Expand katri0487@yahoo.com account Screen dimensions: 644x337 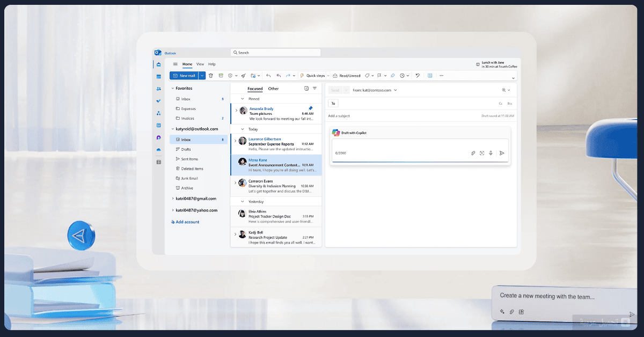point(172,210)
